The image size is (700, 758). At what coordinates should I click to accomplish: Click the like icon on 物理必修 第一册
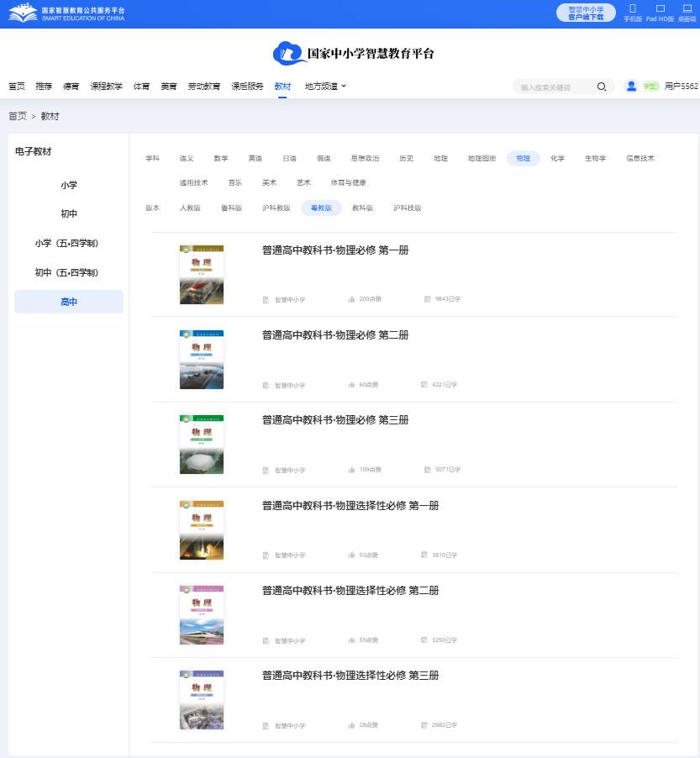[x=350, y=298]
